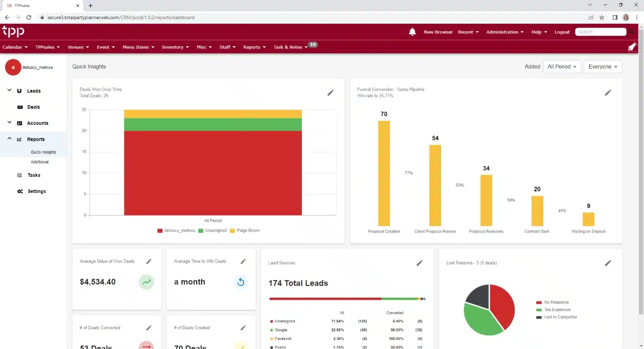Edit Average Time to Win Deals card
The image size is (644, 349).
[x=243, y=261]
